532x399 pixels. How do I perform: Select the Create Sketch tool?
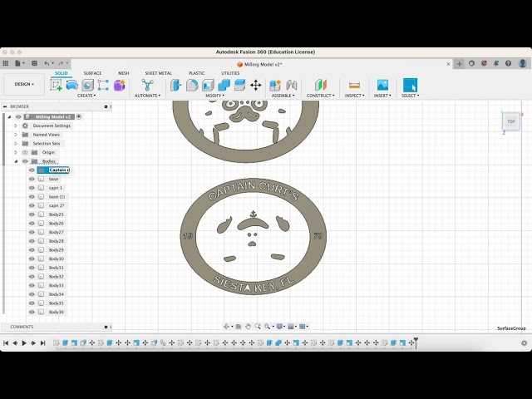coord(56,85)
